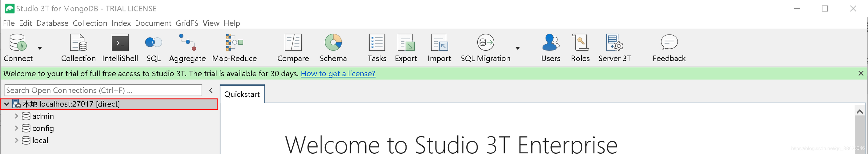Viewport: 868px width, 154px height.
Task: Expand the local database node
Action: (x=17, y=140)
